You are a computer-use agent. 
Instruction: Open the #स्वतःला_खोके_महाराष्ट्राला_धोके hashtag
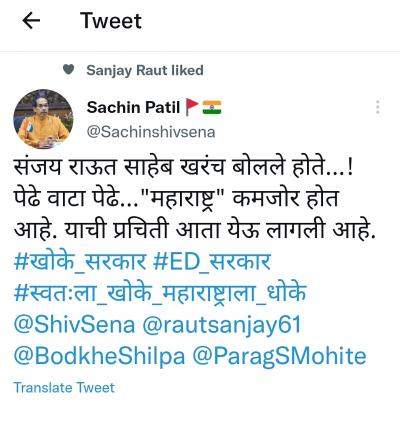point(160,293)
